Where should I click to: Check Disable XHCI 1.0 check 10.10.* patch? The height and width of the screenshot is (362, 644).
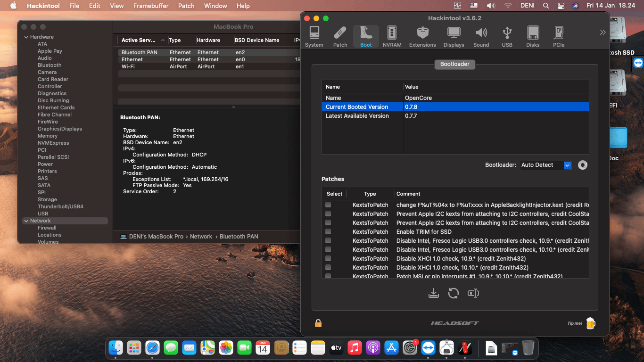coord(328,268)
